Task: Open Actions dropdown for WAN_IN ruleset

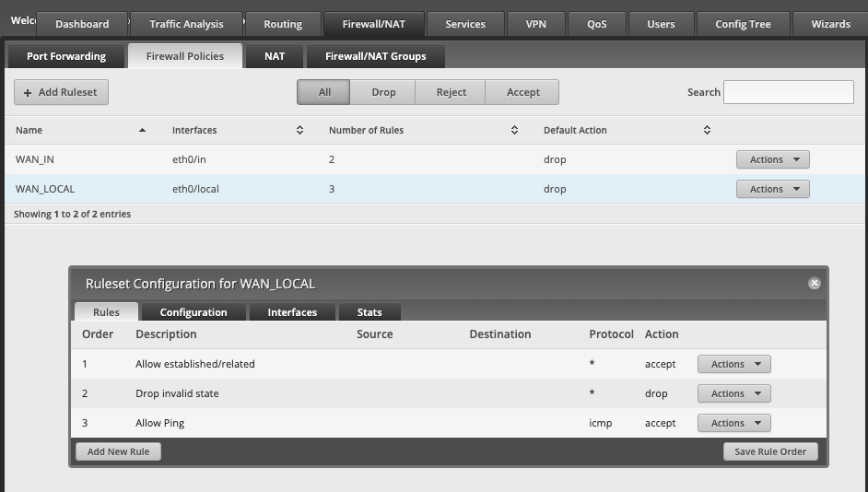Action: (773, 159)
